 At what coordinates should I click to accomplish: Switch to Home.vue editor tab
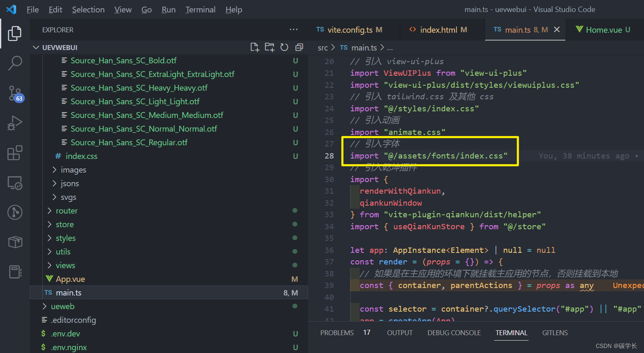pos(604,30)
